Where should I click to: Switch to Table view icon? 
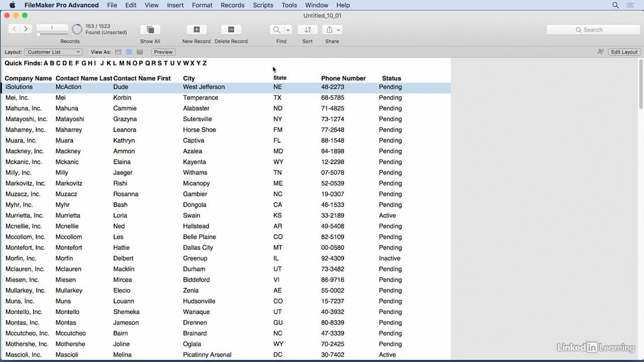(x=140, y=52)
